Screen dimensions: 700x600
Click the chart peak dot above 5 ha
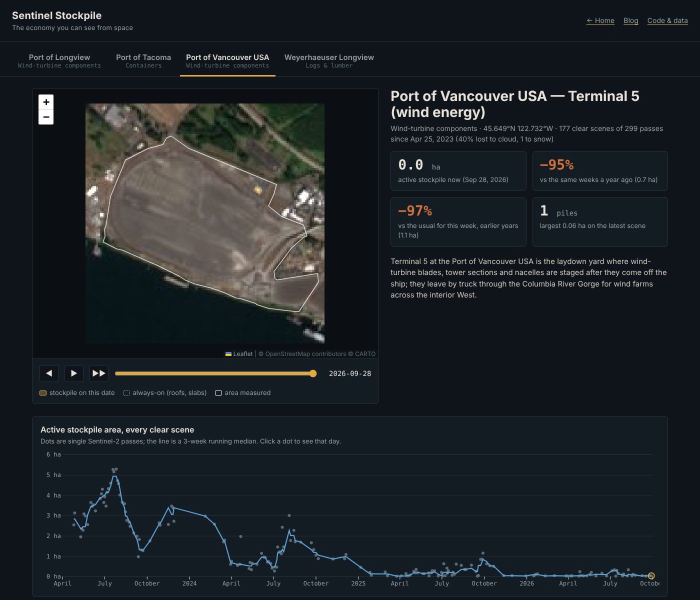tap(116, 469)
